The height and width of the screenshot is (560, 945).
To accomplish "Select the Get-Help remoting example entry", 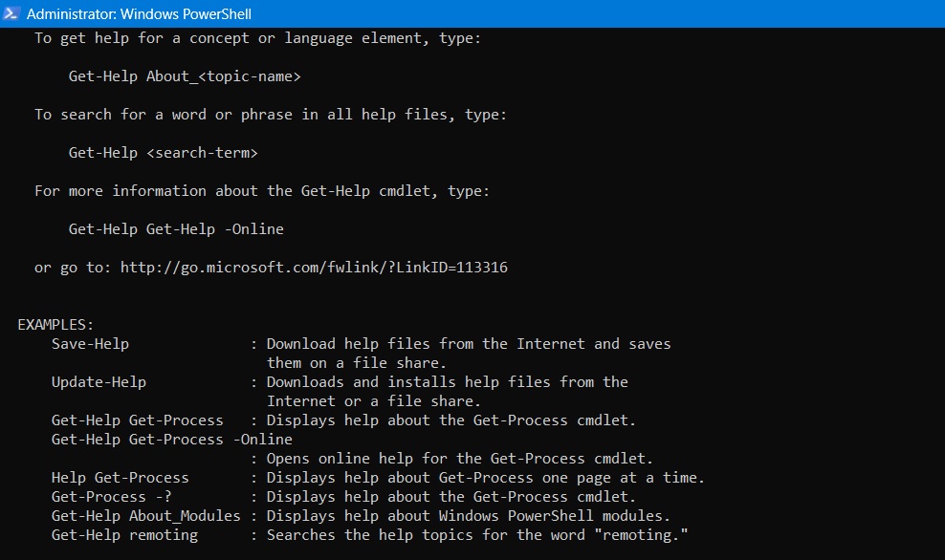I will pos(124,534).
